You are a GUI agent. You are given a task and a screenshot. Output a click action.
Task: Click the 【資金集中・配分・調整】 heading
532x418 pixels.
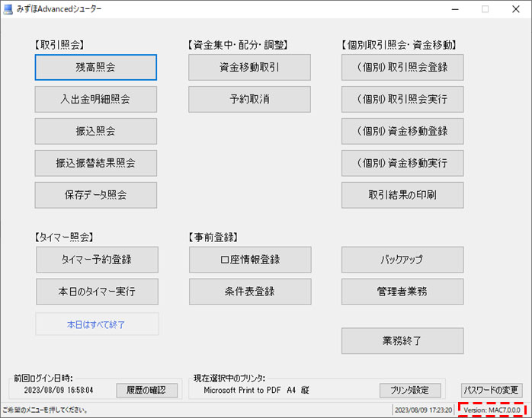pos(238,45)
